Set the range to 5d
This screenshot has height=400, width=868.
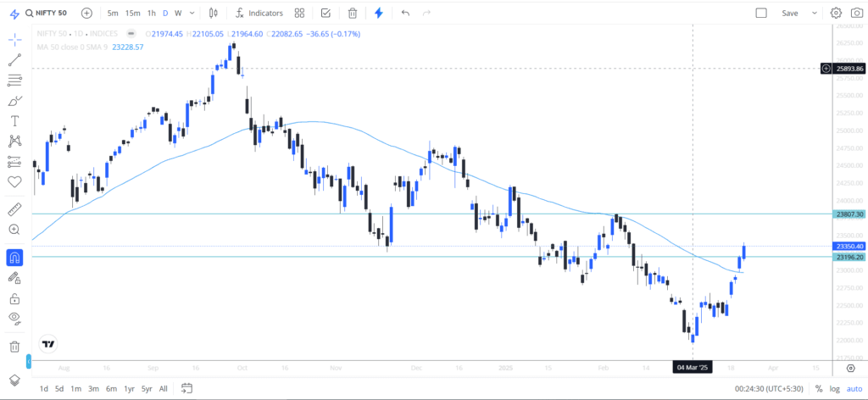point(59,388)
